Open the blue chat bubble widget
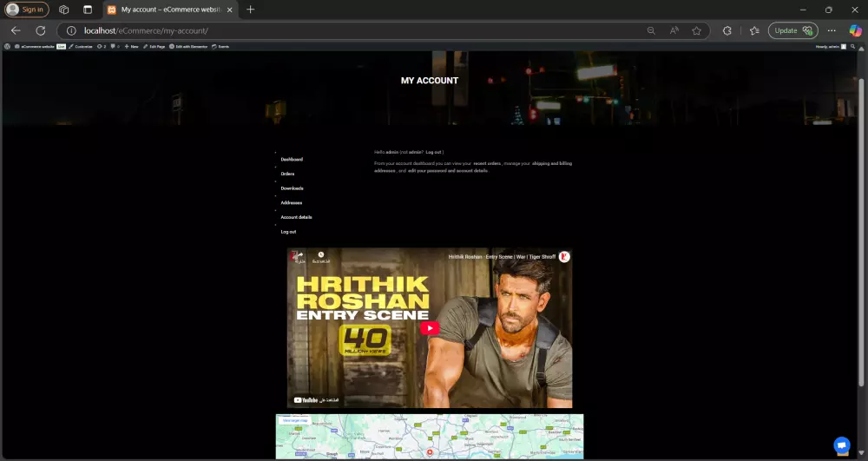 (x=840, y=445)
